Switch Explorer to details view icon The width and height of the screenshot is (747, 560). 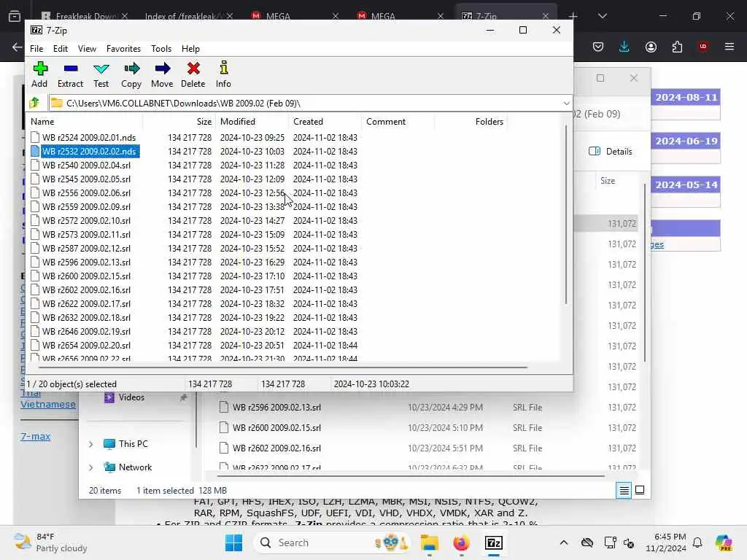(x=624, y=490)
